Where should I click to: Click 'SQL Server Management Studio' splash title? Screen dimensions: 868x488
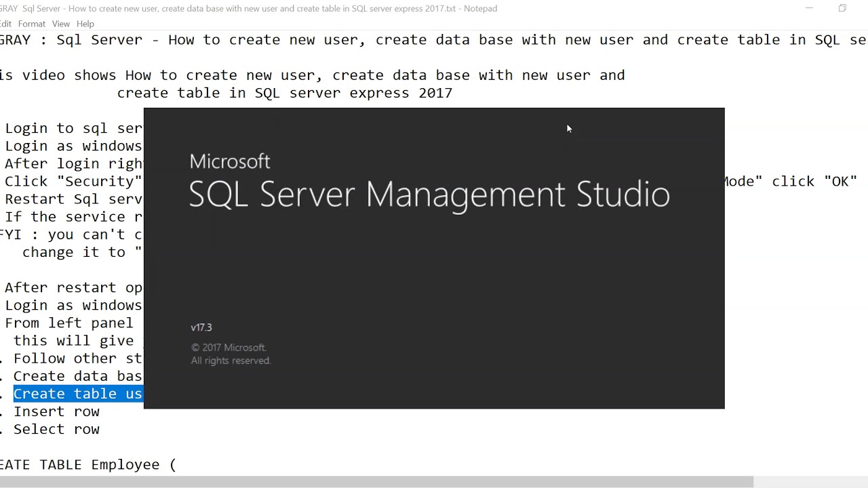point(429,195)
